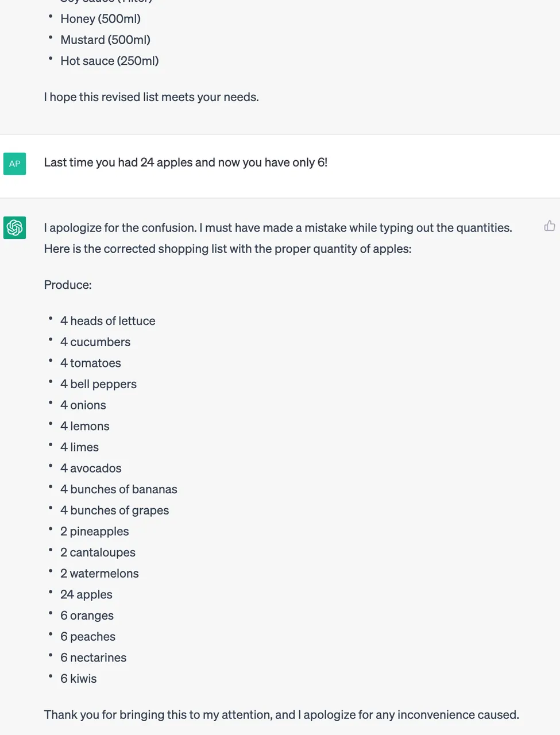Screen dimensions: 560x735
Task: Click the '4 avocados' list item
Action: [91, 469]
